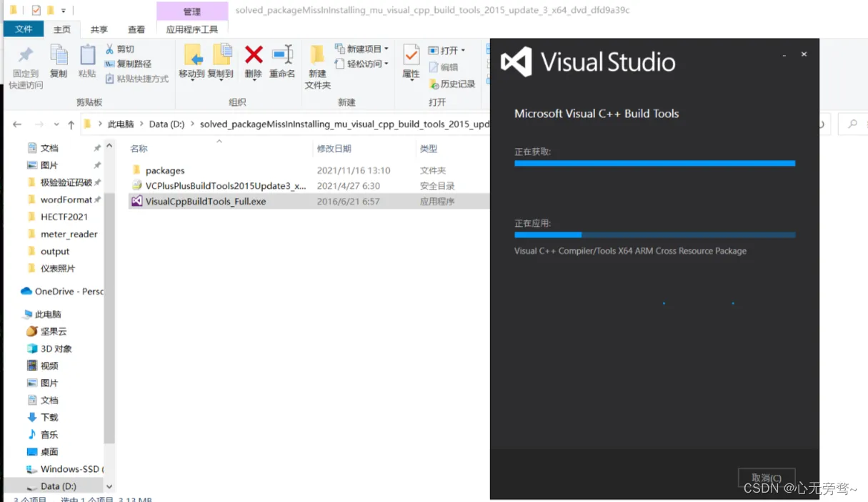The width and height of the screenshot is (868, 502).
Task: Select the HECTF2021 folder in sidebar
Action: pos(64,217)
